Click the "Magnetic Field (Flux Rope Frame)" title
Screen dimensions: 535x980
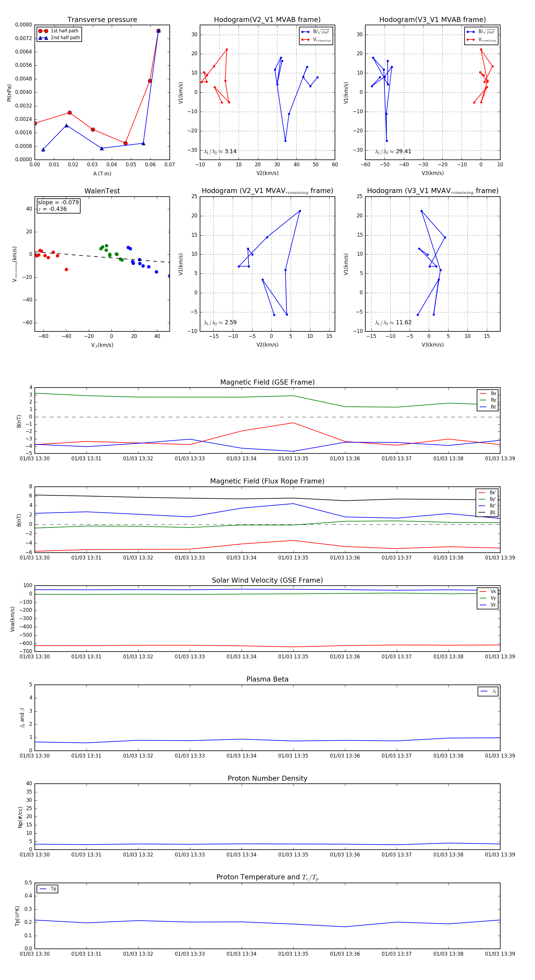[267, 481]
